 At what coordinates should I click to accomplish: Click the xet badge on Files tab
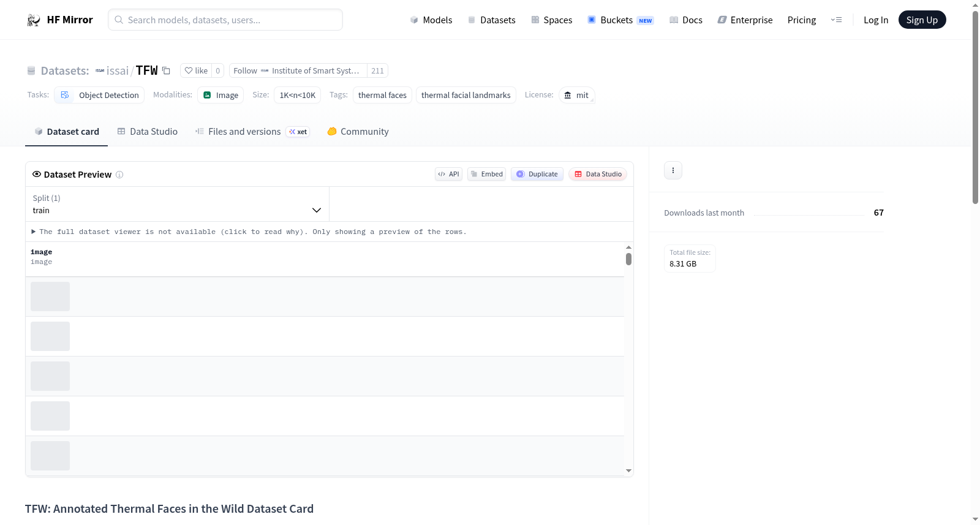click(x=298, y=132)
